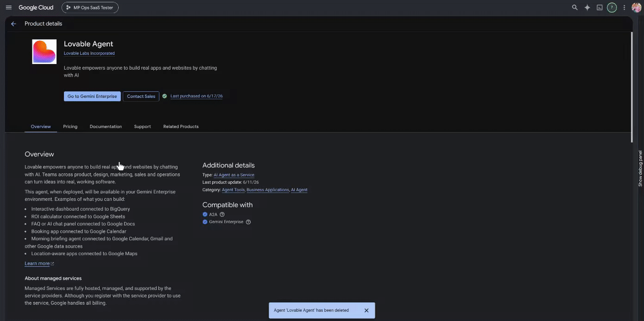Viewport: 644px width, 321px height.
Task: Click the Compatible with heading
Action: click(227, 205)
